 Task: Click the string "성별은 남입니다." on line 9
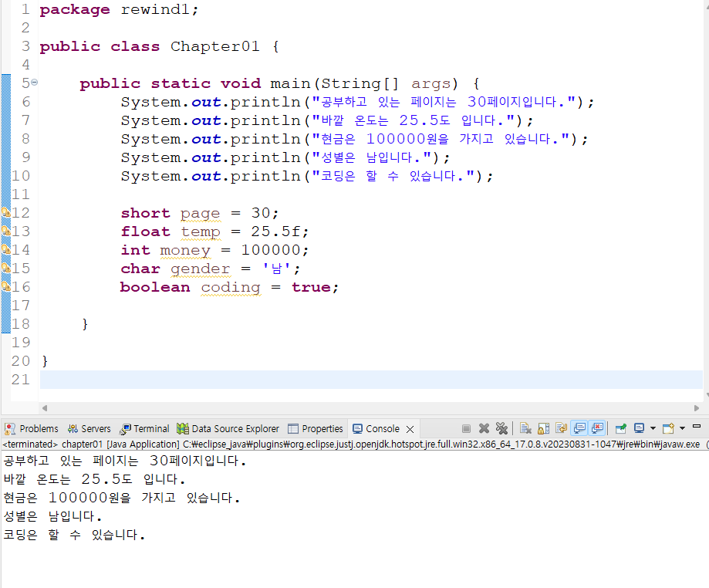tap(372, 158)
